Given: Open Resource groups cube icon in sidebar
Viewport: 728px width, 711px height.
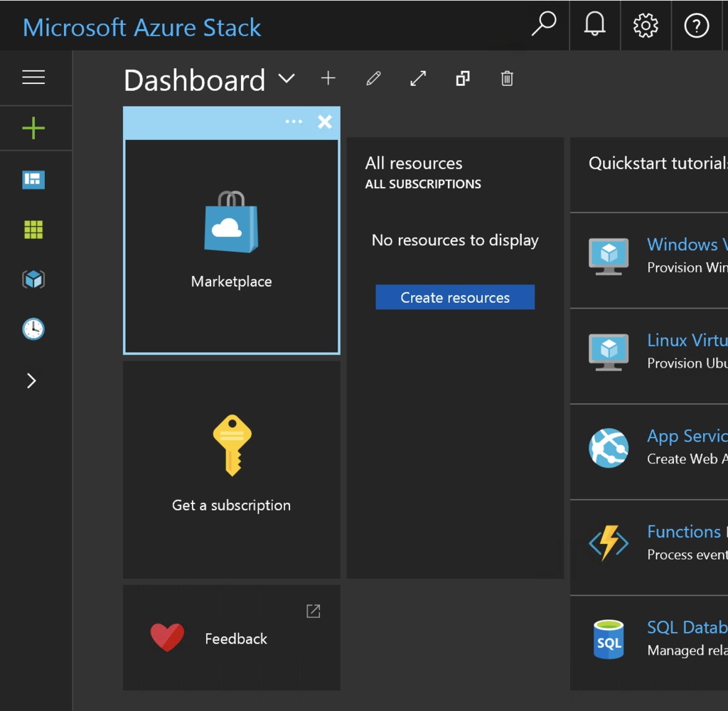Looking at the screenshot, I should tap(33, 279).
